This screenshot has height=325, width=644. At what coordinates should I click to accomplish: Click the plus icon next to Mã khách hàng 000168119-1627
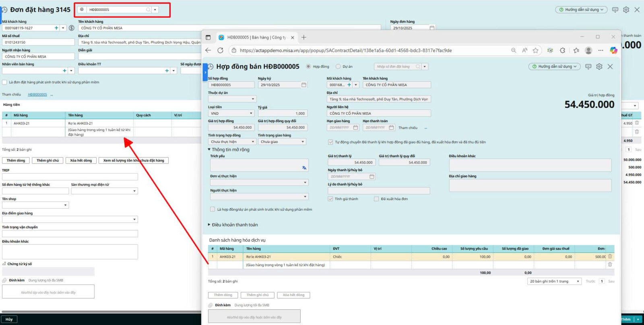[56, 28]
